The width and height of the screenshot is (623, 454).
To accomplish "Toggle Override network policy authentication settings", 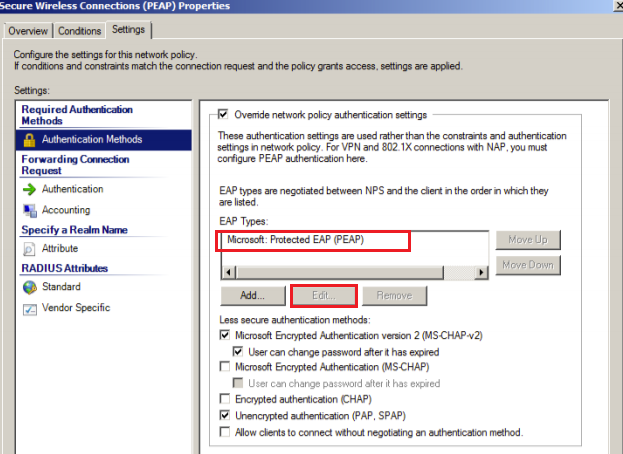I will pyautogui.click(x=223, y=114).
